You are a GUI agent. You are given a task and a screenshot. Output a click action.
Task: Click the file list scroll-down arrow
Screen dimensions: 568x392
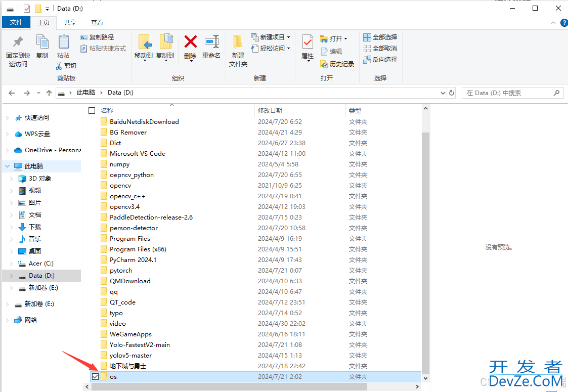point(426,378)
